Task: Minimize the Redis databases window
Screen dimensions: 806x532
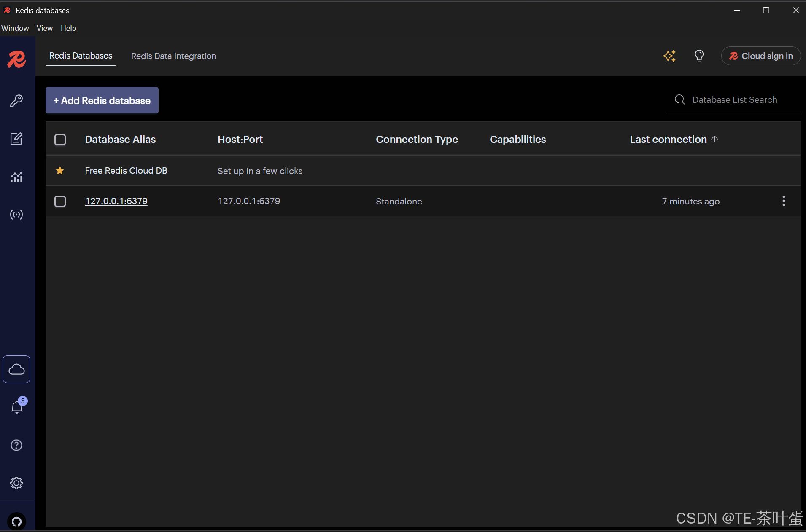Action: 737,11
